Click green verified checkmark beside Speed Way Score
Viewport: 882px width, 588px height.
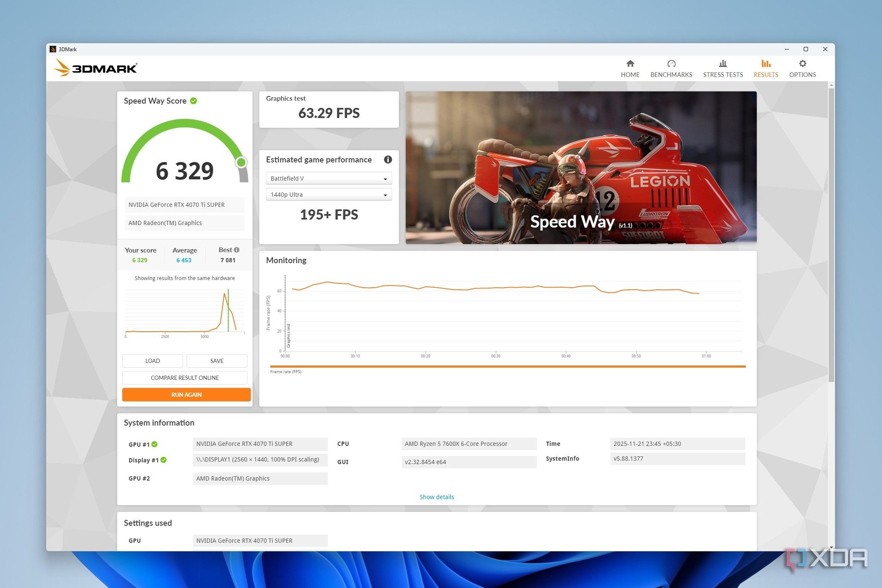[194, 101]
